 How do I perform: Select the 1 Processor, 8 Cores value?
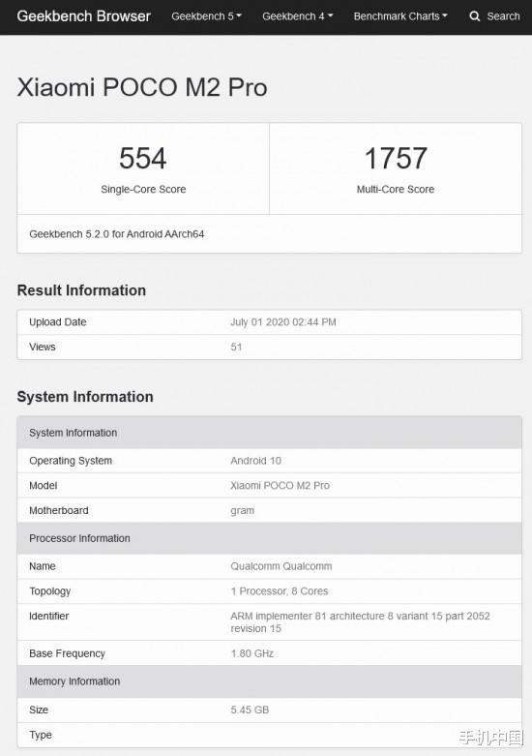tap(280, 591)
